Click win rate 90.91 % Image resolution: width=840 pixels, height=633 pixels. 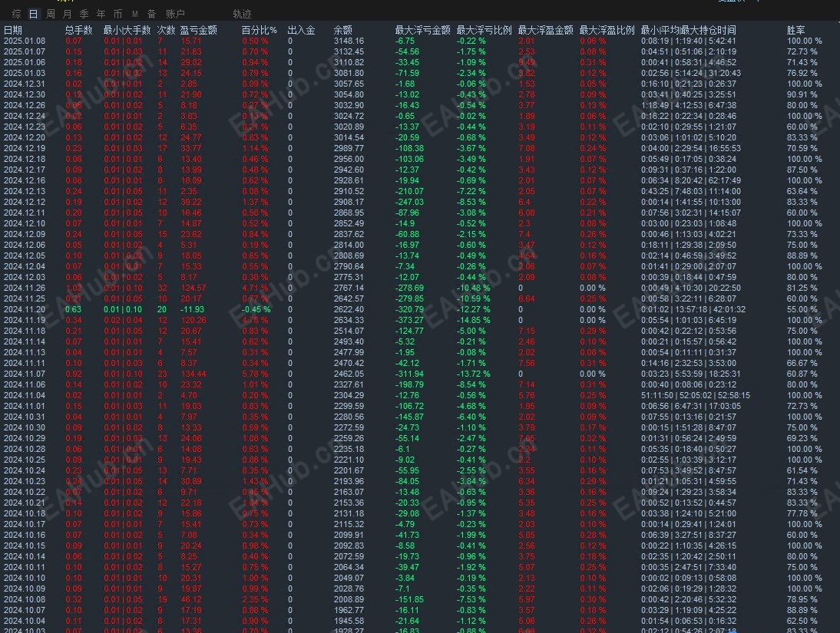(802, 94)
